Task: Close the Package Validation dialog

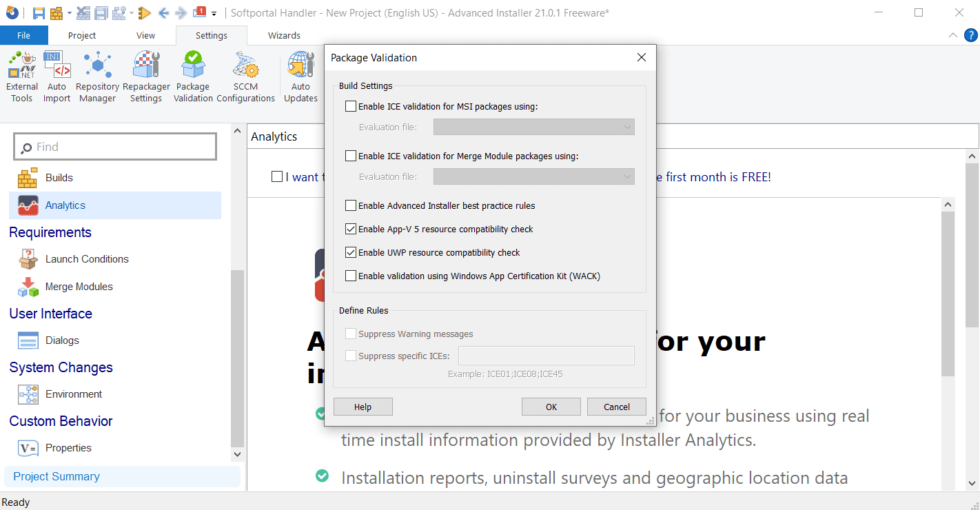Action: click(x=642, y=58)
